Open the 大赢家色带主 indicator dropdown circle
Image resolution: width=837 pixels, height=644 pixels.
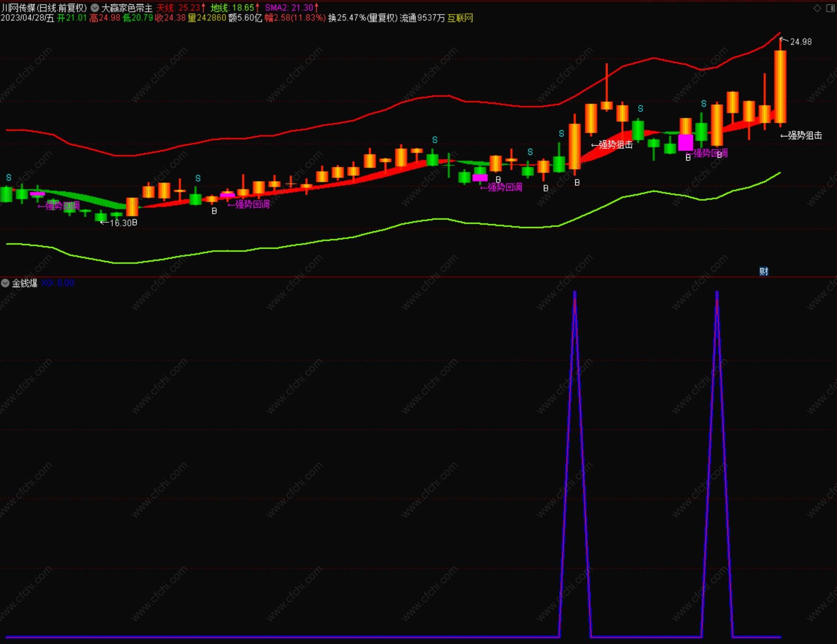[95, 8]
